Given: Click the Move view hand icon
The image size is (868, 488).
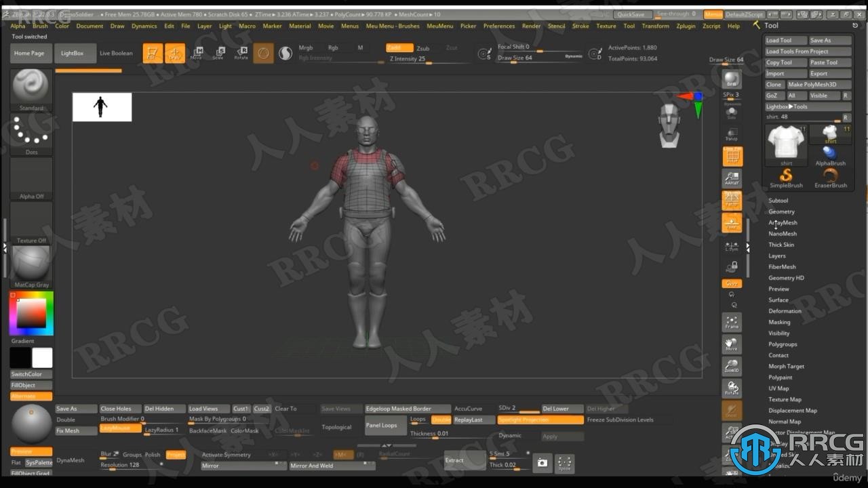Looking at the screenshot, I should (x=732, y=344).
